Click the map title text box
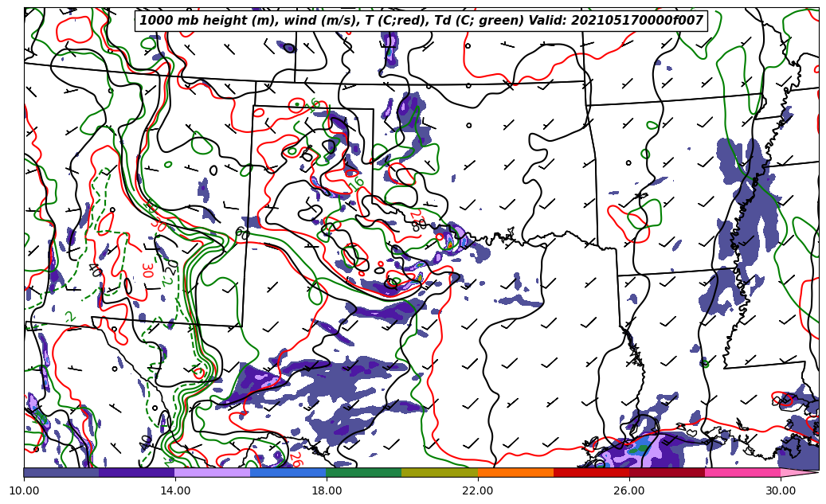Screen dimensions: 826x504 coord(421,21)
